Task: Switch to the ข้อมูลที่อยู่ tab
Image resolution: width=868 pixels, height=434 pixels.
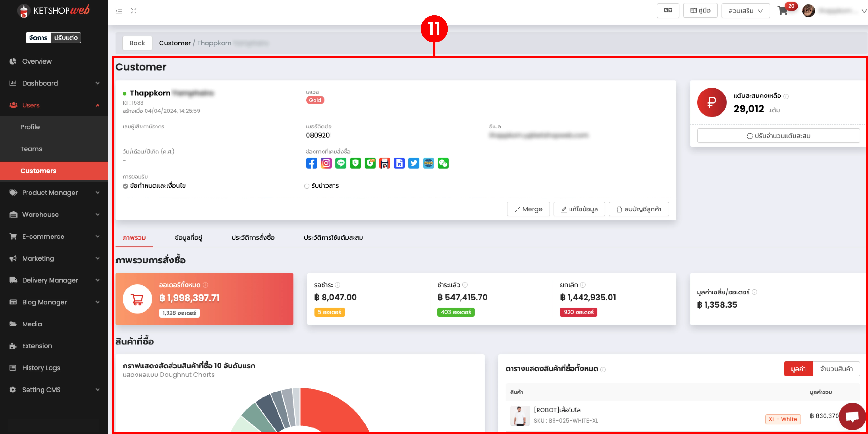Action: tap(188, 238)
